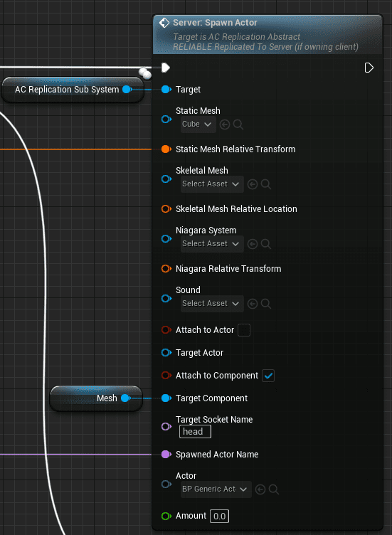The width and height of the screenshot is (392, 535).
Task: Browse to BP Generic Actor class
Action: (x=274, y=489)
